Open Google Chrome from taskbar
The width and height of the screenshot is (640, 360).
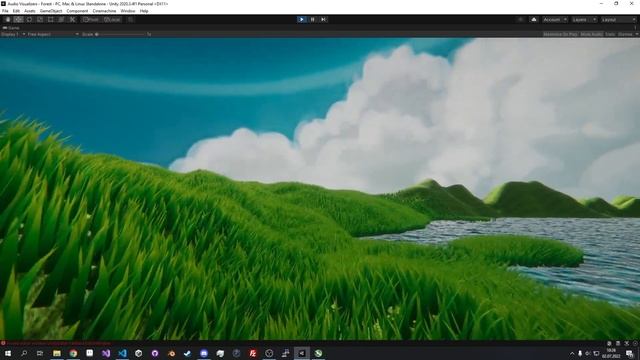point(73,353)
